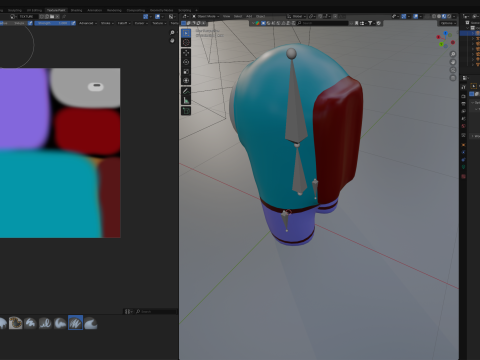The height and width of the screenshot is (360, 480).
Task: Click the brush asset search field
Action: (x=157, y=311)
